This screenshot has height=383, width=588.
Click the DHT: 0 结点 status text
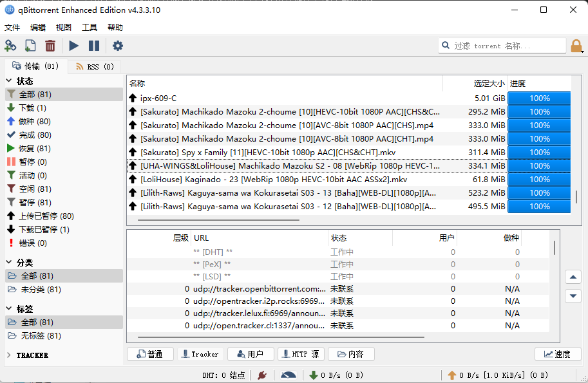coord(223,375)
